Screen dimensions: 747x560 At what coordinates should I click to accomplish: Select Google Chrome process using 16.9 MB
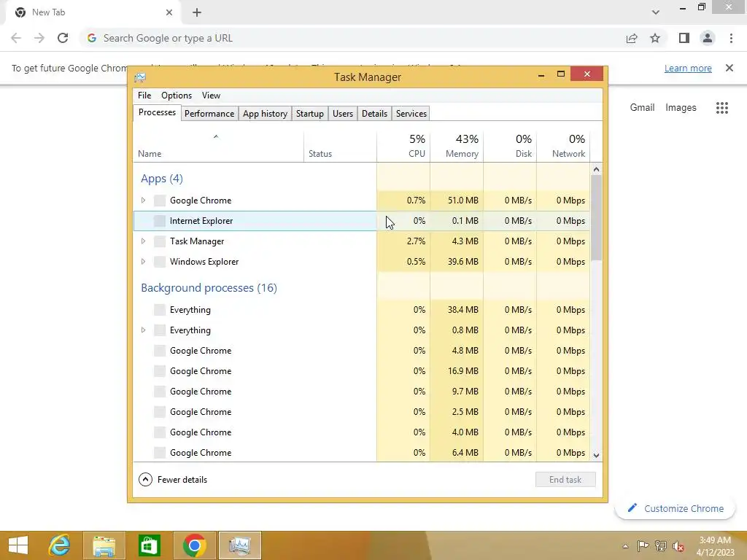[362, 371]
